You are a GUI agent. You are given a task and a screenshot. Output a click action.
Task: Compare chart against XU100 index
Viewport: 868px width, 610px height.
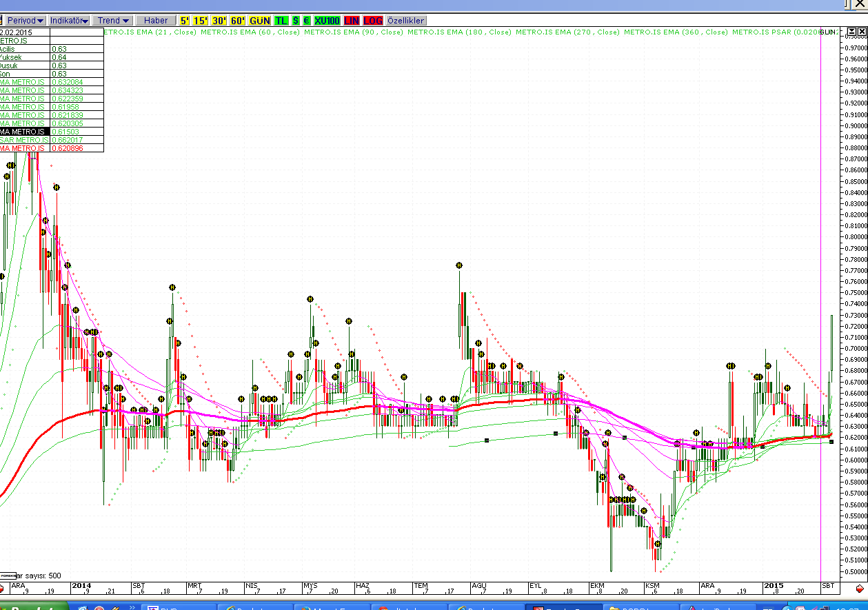click(x=327, y=21)
